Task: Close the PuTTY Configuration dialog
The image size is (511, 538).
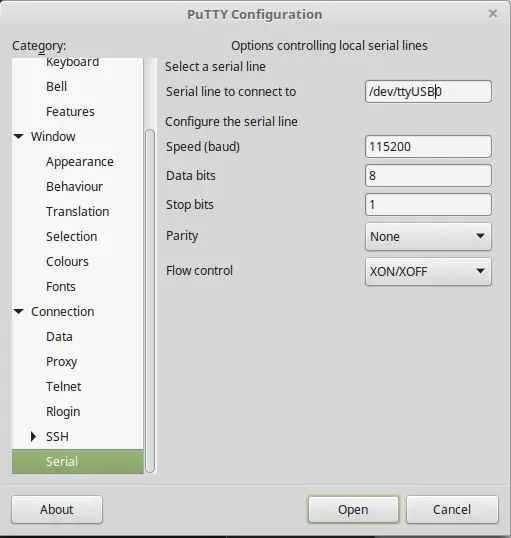Action: click(x=493, y=14)
